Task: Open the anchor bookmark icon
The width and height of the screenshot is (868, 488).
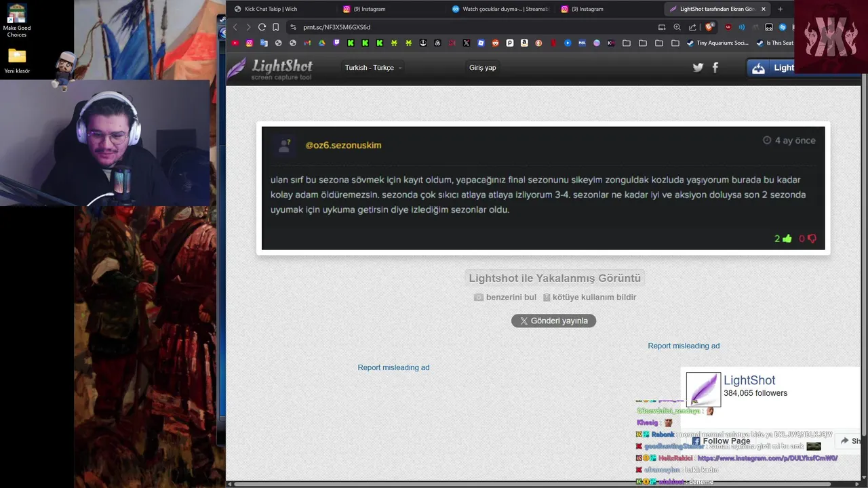Action: point(423,43)
